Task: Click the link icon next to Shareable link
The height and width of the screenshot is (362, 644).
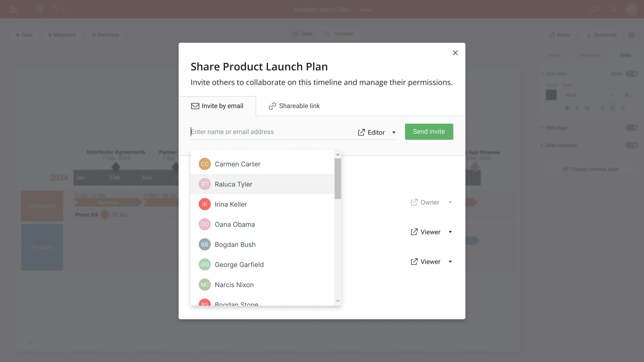Action: coord(272,106)
